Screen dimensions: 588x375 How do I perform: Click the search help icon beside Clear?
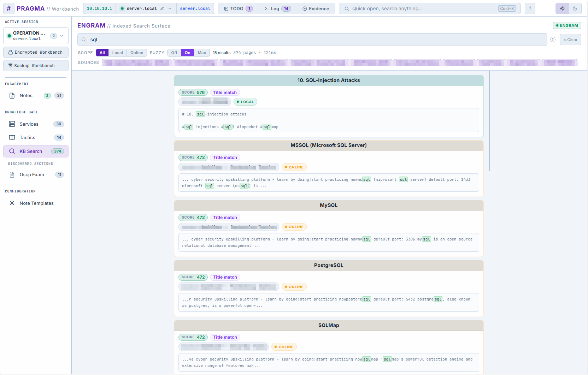point(553,40)
